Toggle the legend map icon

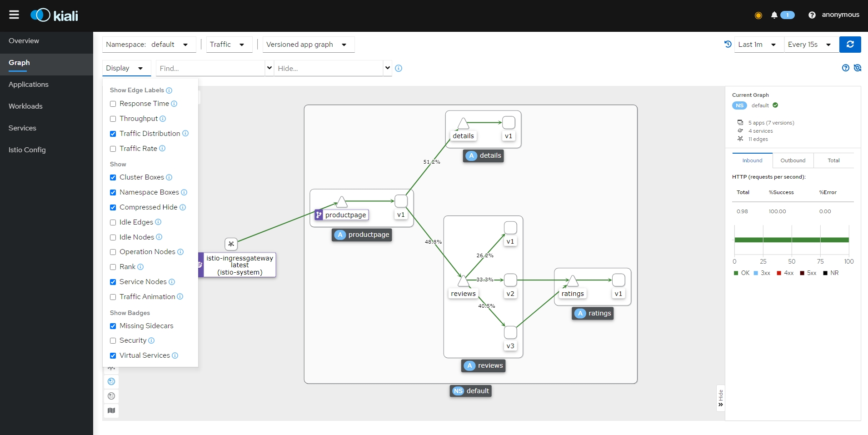111,410
